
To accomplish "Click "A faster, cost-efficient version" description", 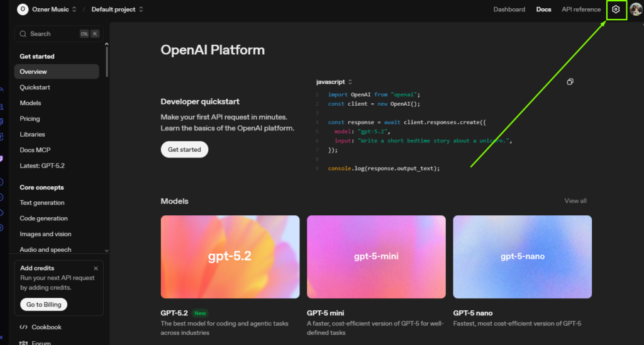I will pyautogui.click(x=375, y=328).
